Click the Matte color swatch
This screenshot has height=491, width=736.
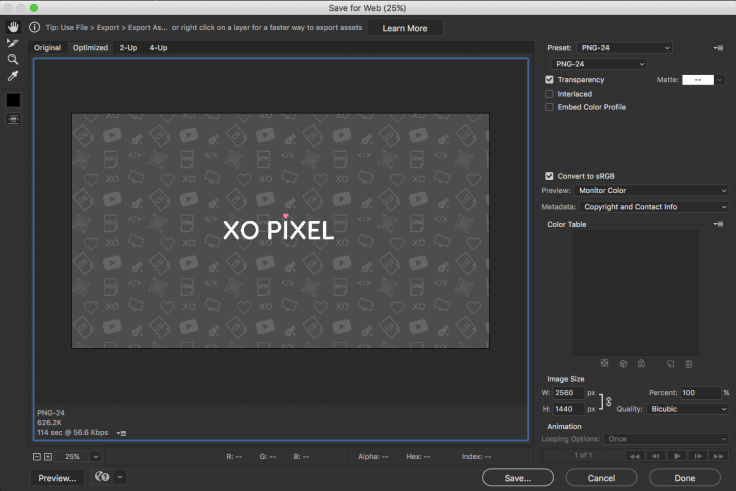pos(698,80)
